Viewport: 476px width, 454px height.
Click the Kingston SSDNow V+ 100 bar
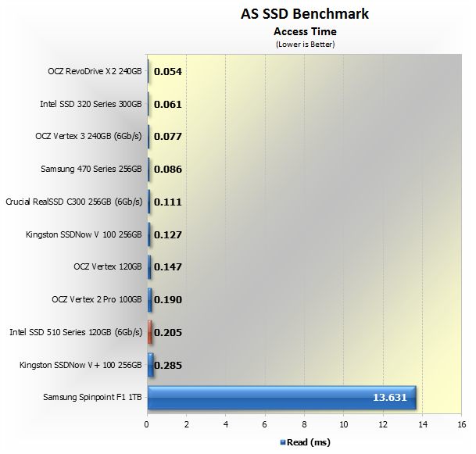pos(150,365)
